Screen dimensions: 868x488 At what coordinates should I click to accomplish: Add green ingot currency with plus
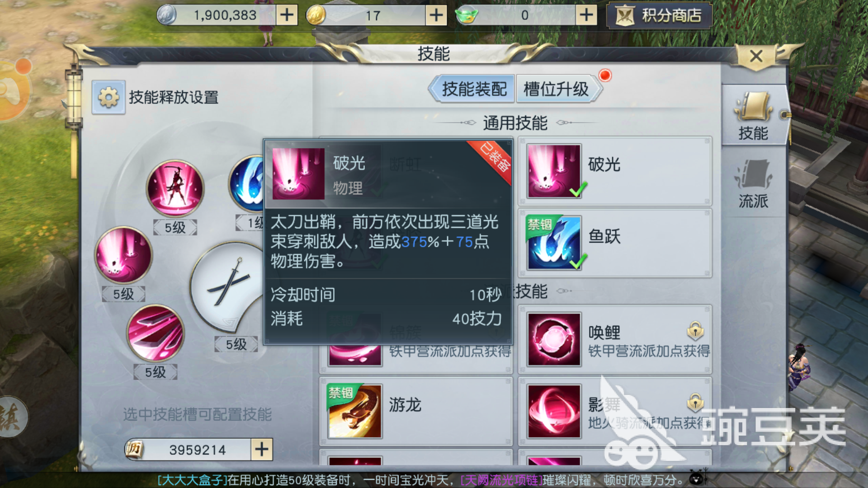click(586, 15)
